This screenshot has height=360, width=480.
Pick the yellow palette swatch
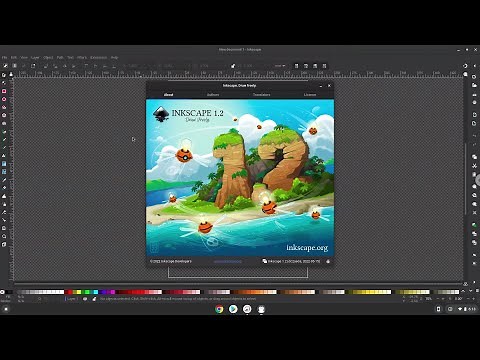tap(79, 292)
